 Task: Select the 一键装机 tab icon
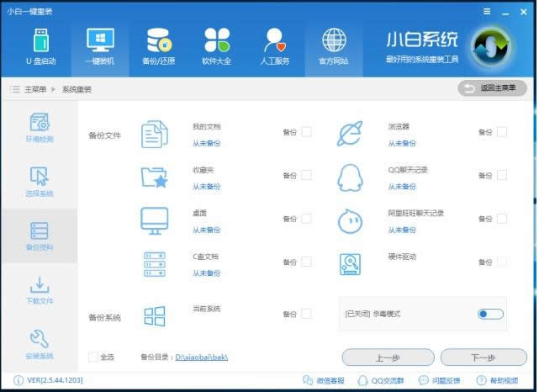pyautogui.click(x=100, y=40)
